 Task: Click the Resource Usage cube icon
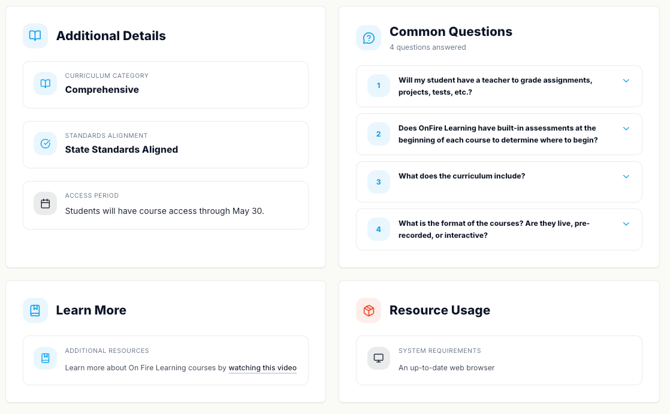pyautogui.click(x=368, y=310)
